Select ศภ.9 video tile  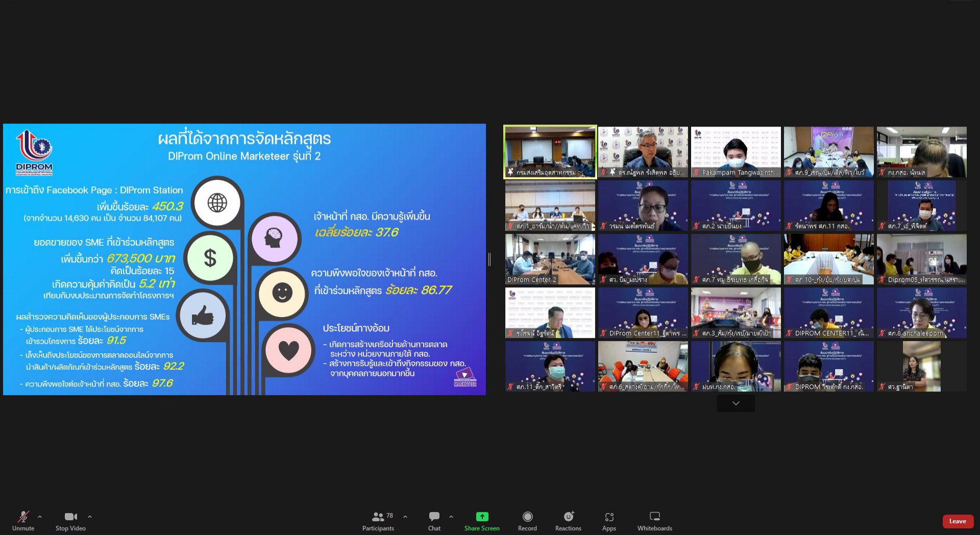pos(828,152)
